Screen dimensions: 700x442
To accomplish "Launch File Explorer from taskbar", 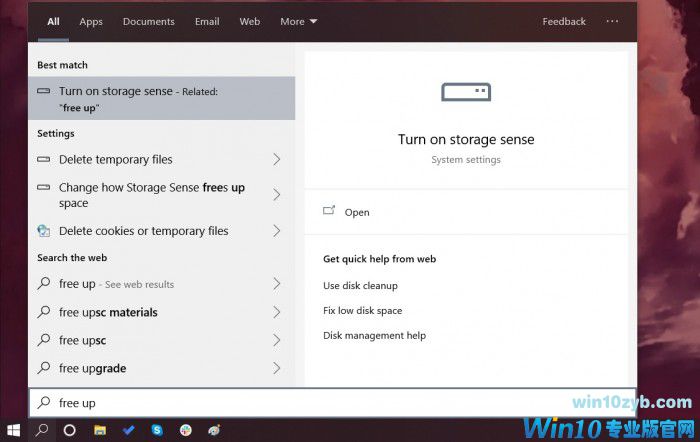I will tap(100, 430).
